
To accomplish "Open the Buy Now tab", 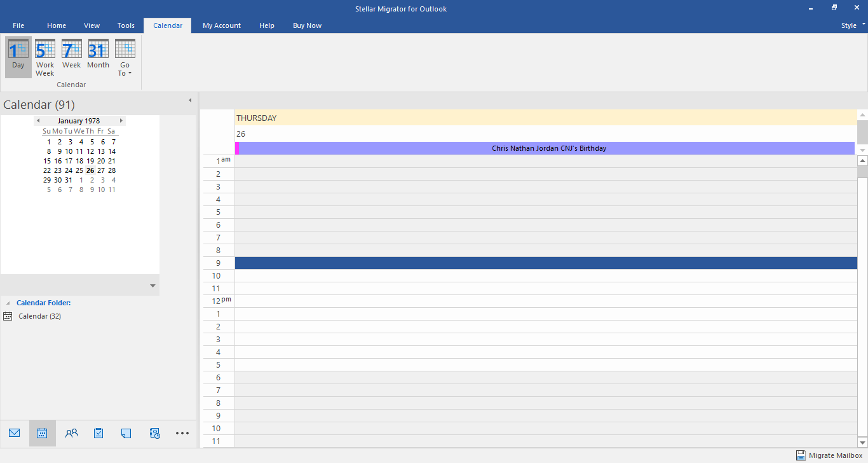I will 307,25.
